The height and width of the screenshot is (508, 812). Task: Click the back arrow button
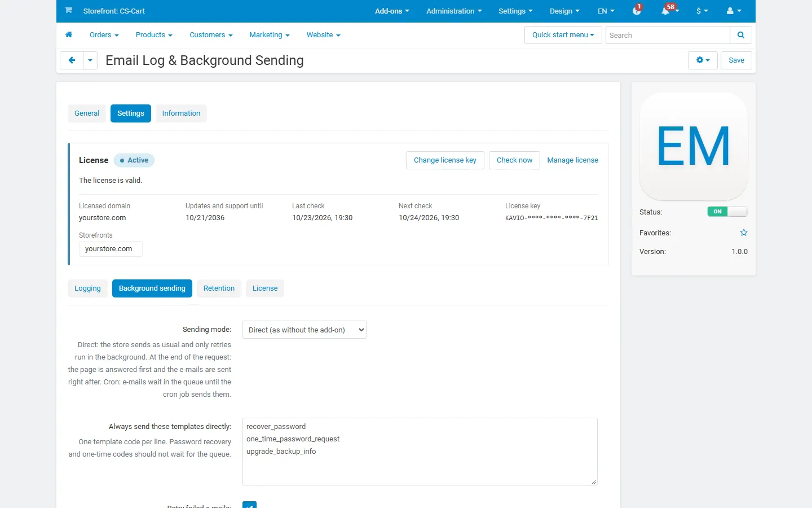72,60
